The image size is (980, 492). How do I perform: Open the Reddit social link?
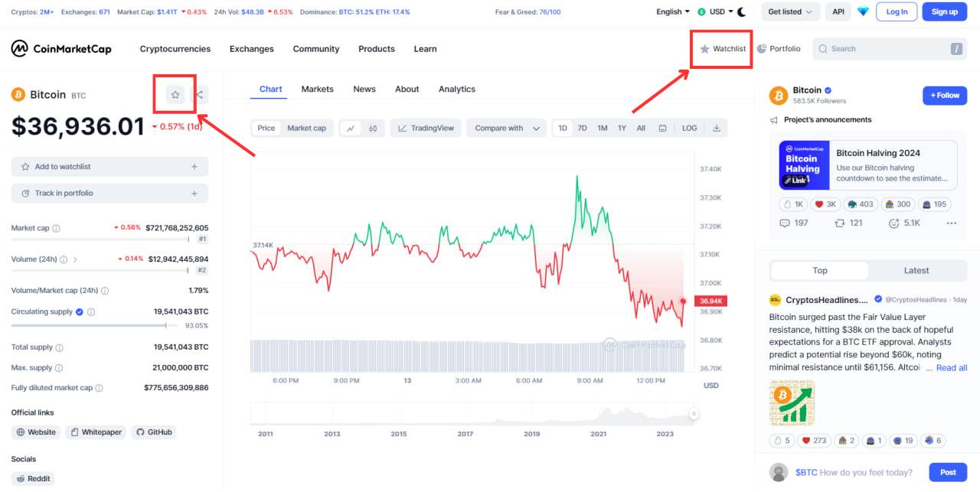pos(33,479)
